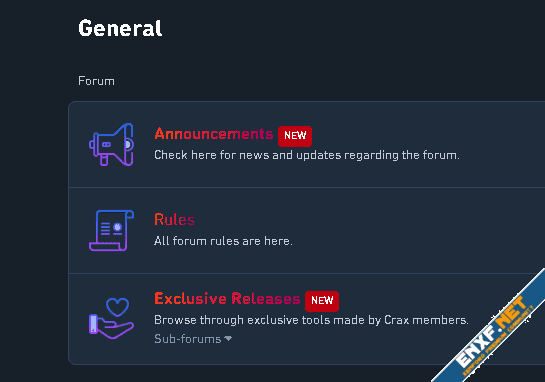
Task: Click the small caret arrow after Sub-forums
Action: (228, 338)
